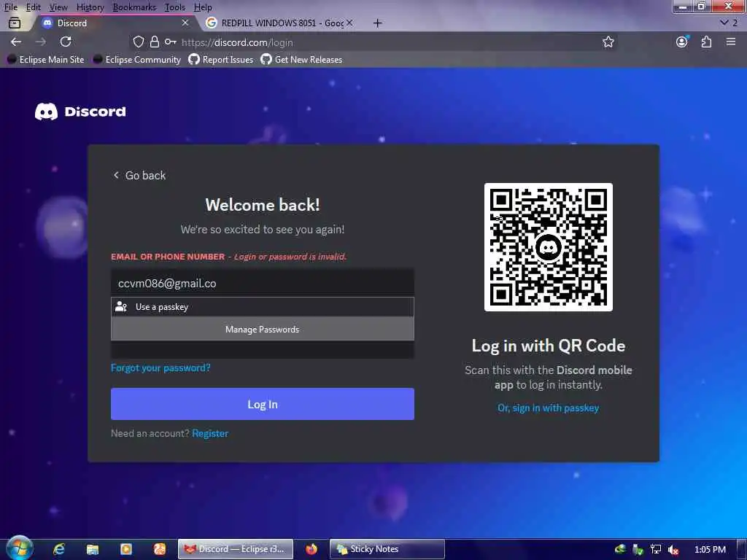Click the Register link

(210, 433)
